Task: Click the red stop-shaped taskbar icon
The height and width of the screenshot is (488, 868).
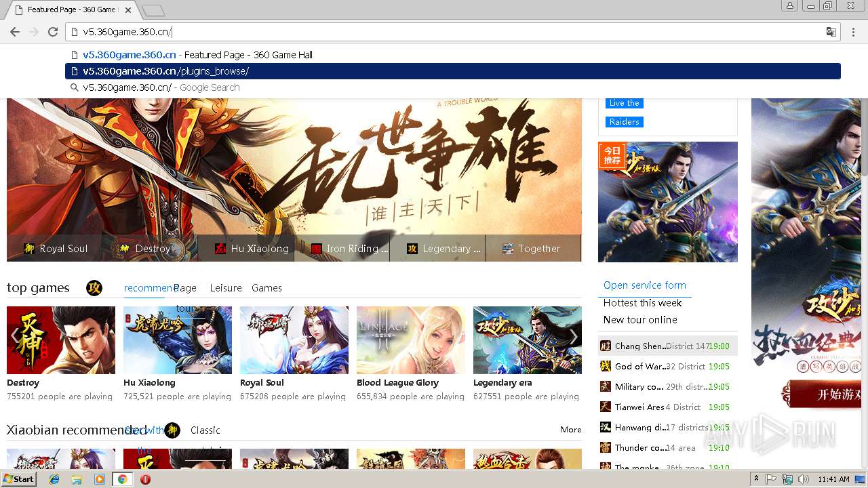Action: pos(145,479)
